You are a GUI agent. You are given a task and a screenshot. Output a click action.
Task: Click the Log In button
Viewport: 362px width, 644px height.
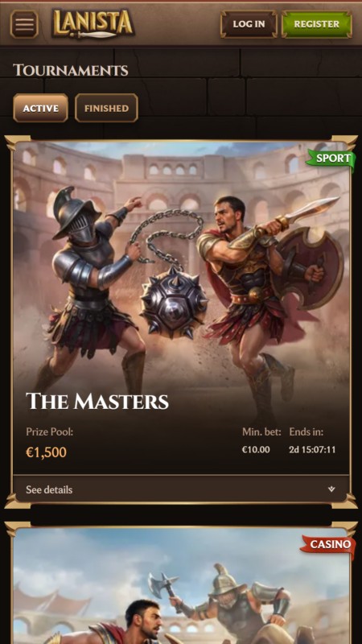249,24
